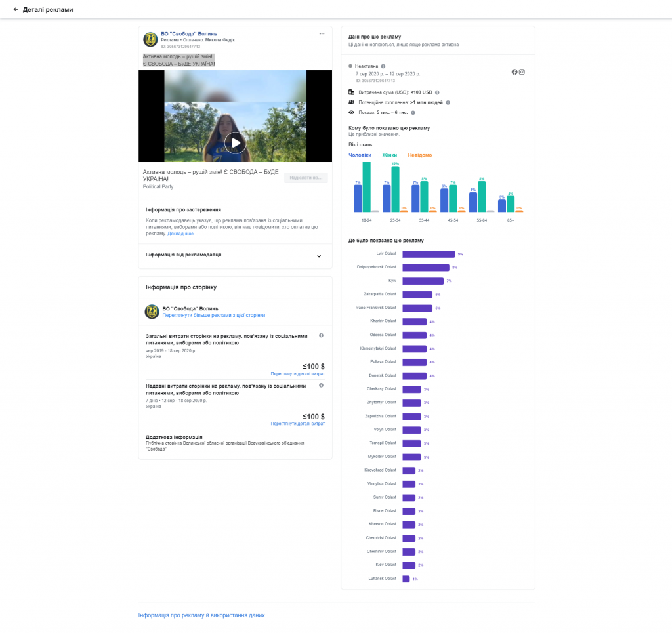Click the ВО "Свобода" Волинь page name in ad header
The image size is (672, 633).
click(x=189, y=33)
